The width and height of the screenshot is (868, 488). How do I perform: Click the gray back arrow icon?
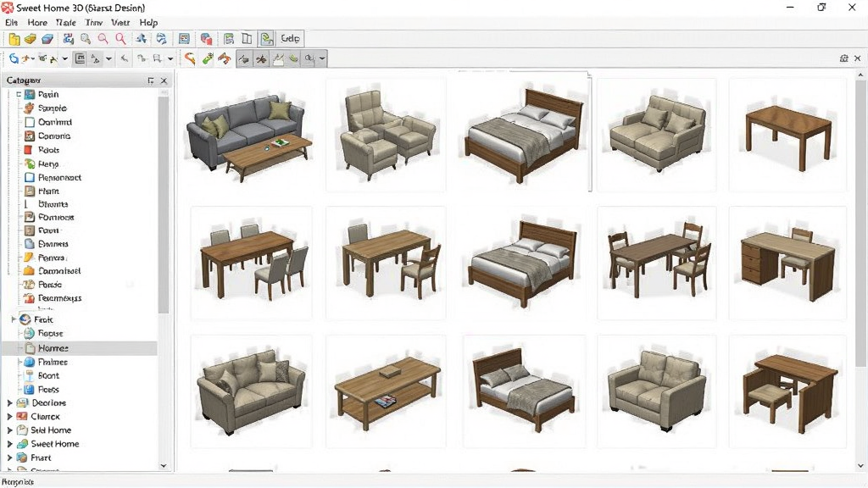[x=125, y=58]
